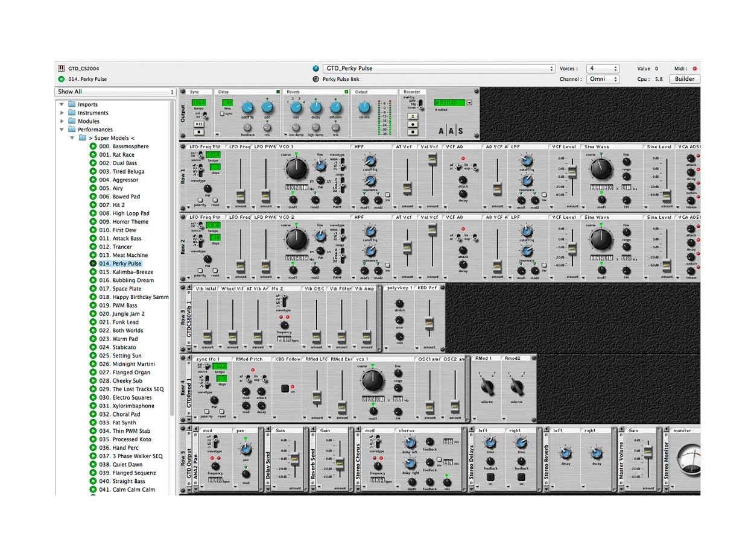This screenshot has height=560, width=754.
Task: Enable the Delay sync checkbox
Action: pos(222,113)
